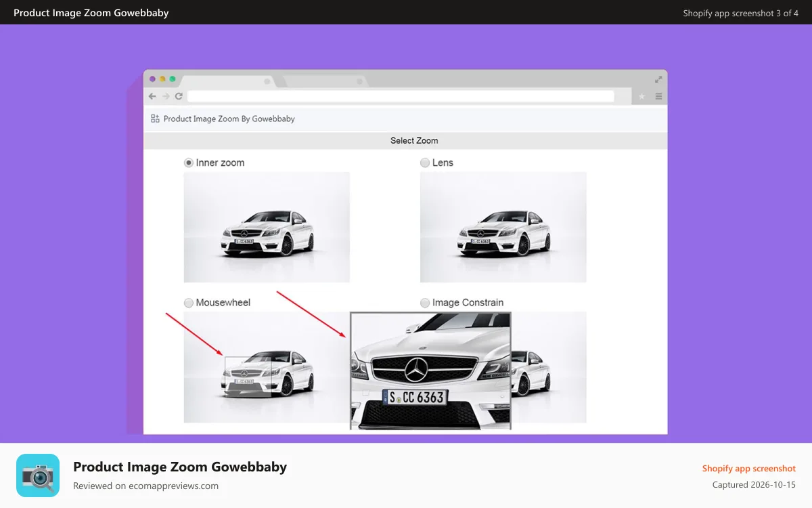Click the camera app logo icon

coord(38,475)
